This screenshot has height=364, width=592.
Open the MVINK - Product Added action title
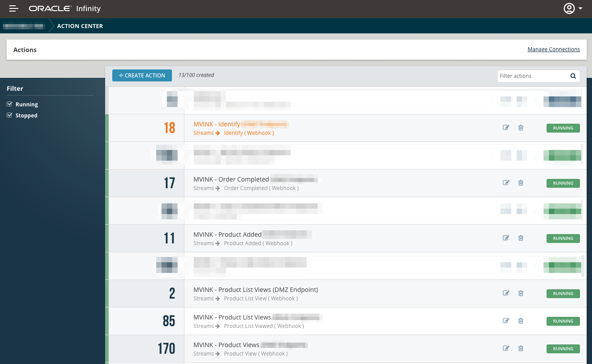pos(227,235)
